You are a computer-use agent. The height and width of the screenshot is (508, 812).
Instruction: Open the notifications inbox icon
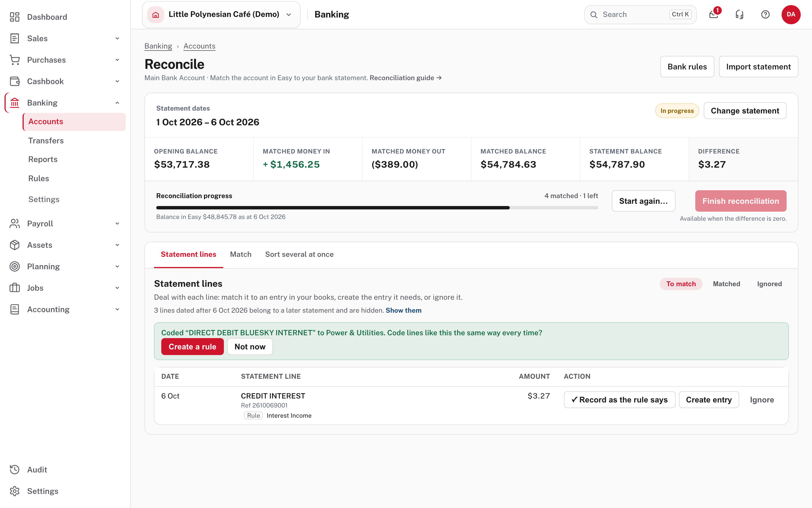point(714,14)
